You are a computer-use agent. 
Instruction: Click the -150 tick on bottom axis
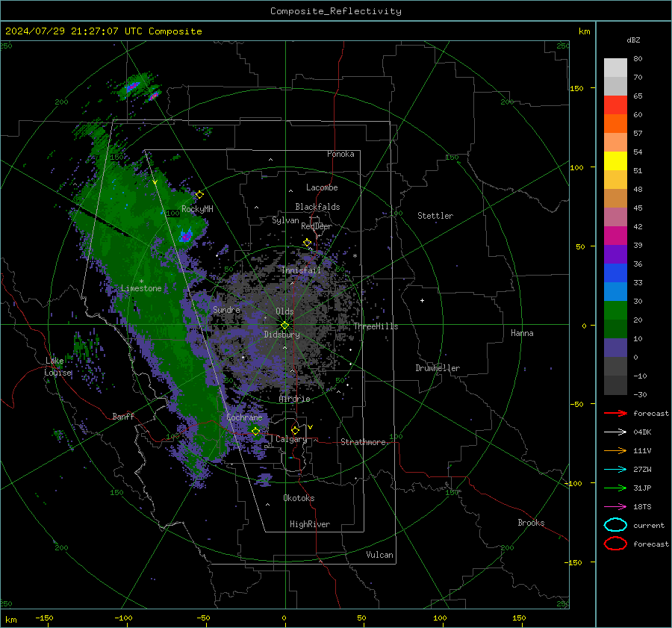44,618
